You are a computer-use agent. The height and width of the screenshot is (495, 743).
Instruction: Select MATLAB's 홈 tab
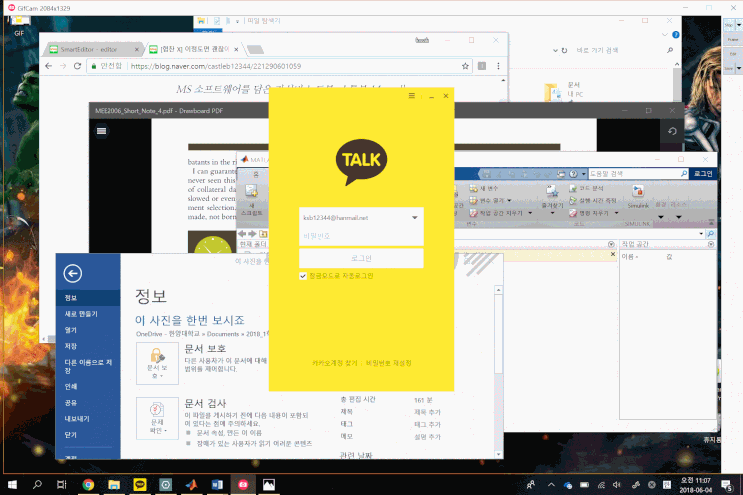coord(255,174)
